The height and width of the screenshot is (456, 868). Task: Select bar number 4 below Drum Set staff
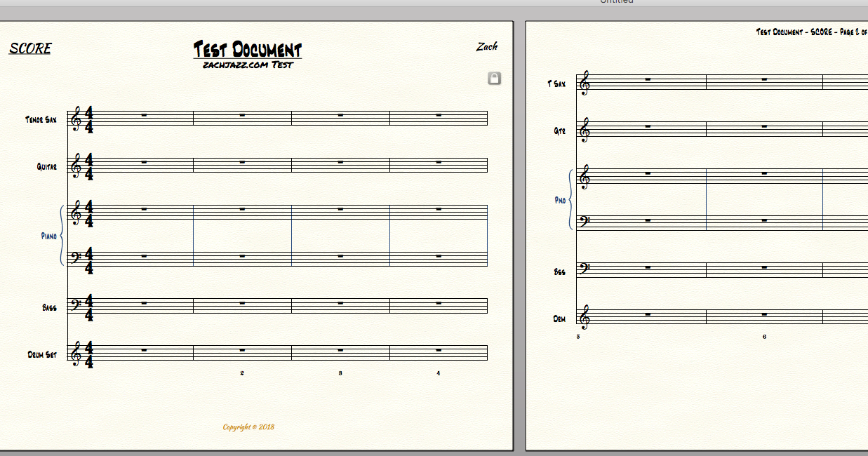point(438,373)
